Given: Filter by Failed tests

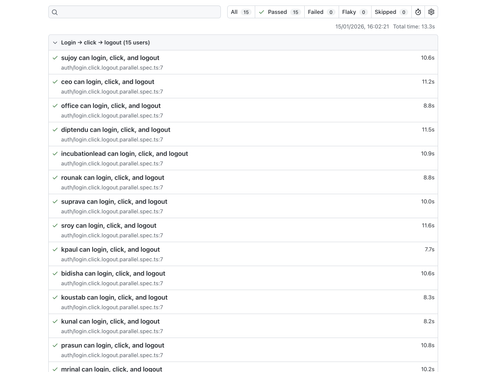Looking at the screenshot, I should coord(321,12).
